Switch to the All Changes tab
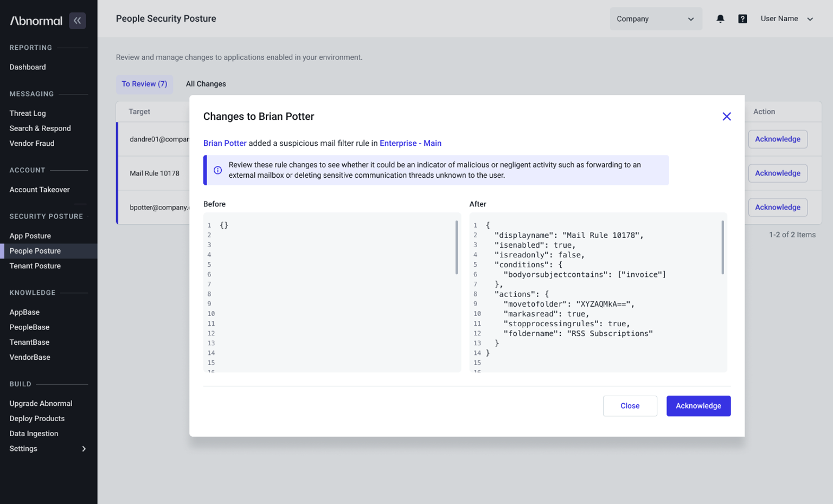833x504 pixels. click(x=206, y=84)
